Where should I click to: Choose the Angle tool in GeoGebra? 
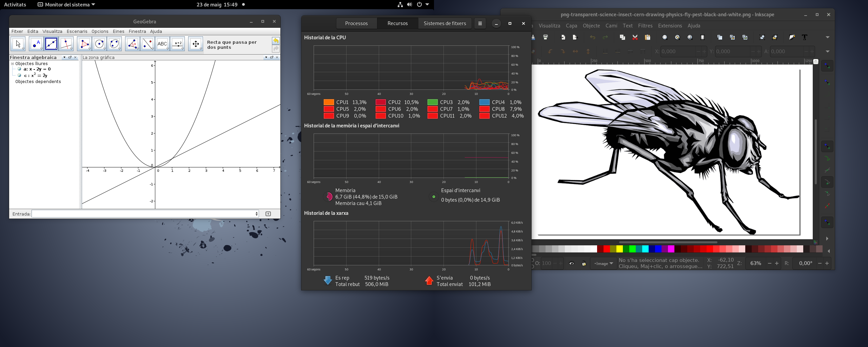pos(133,44)
